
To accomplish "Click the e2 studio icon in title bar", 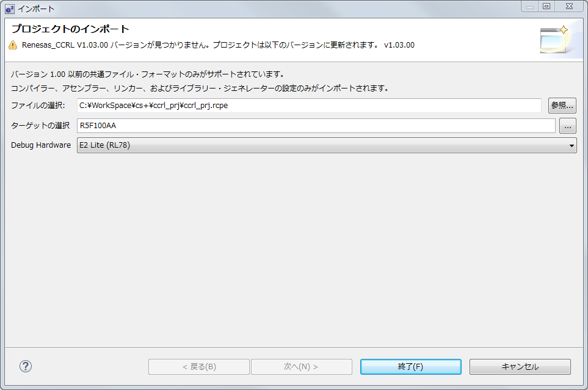I will coord(10,8).
